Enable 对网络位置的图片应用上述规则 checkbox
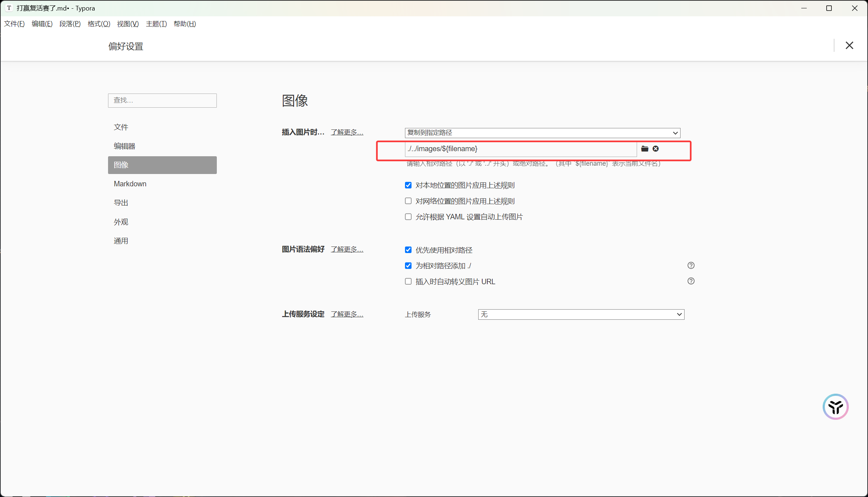The image size is (868, 497). coord(408,201)
